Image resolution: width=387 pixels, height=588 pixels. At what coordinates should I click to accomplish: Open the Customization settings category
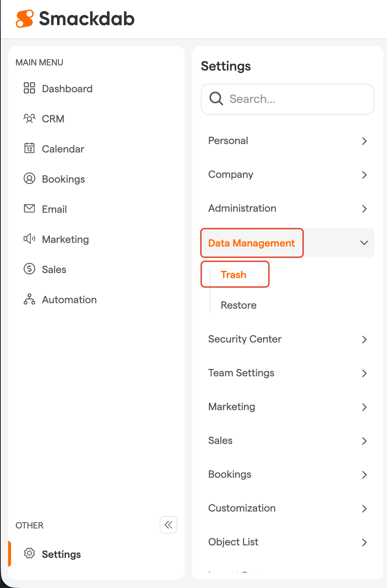click(x=242, y=508)
